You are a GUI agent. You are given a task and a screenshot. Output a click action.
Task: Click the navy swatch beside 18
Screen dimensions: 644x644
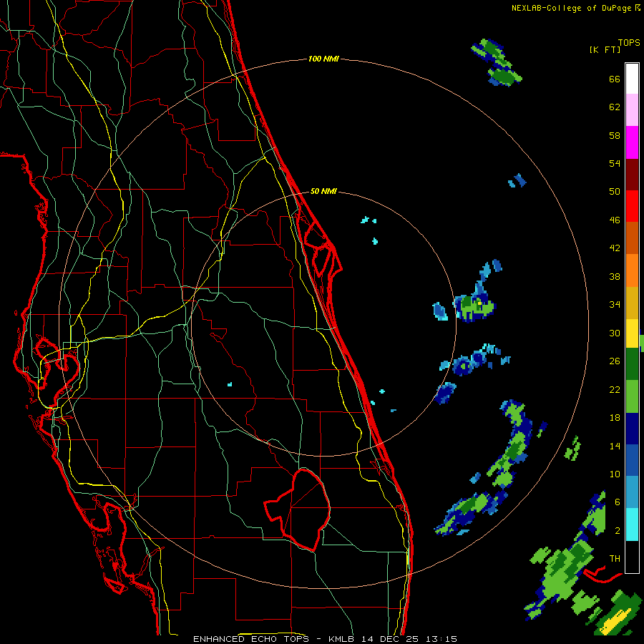(x=632, y=429)
